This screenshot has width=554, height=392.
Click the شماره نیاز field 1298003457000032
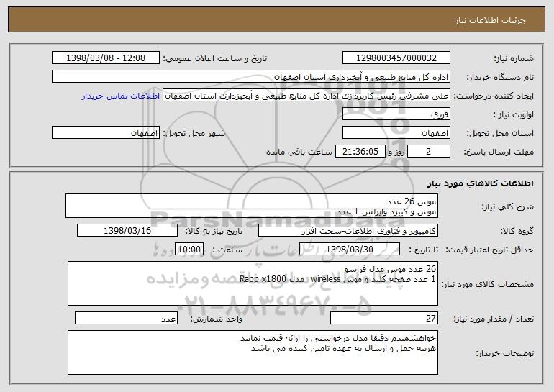396,58
